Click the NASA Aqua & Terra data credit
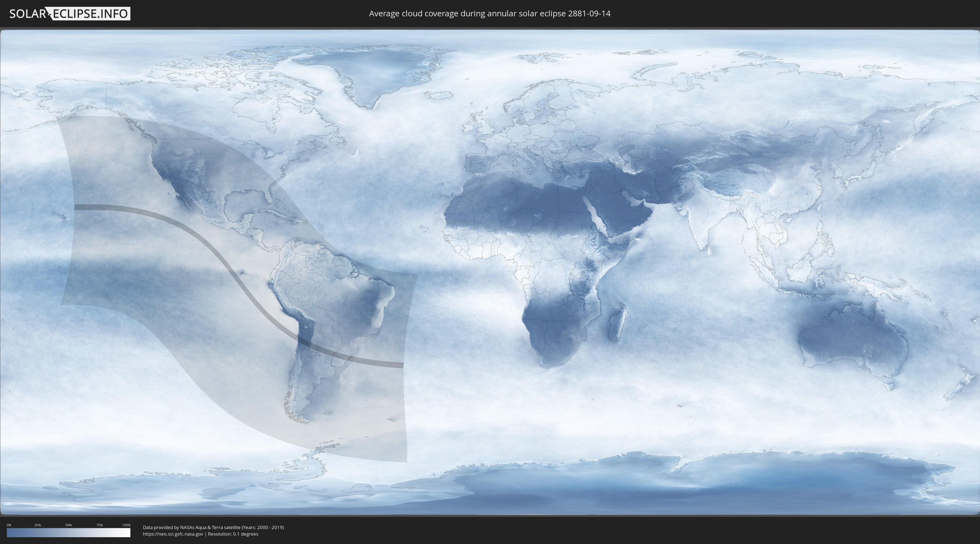This screenshot has width=980, height=544. point(213,527)
